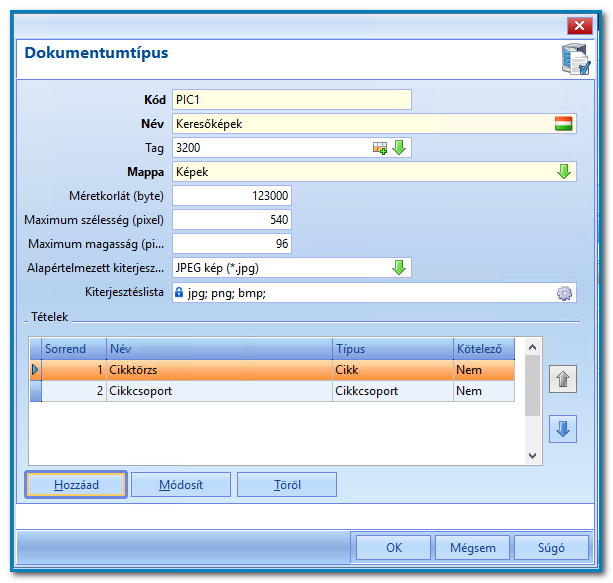Click the Maximum szélesség input field
The width and height of the screenshot is (613, 583).
(232, 220)
